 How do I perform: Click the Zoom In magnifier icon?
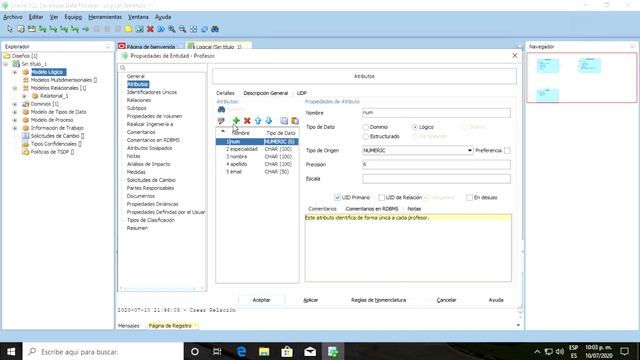(172, 29)
